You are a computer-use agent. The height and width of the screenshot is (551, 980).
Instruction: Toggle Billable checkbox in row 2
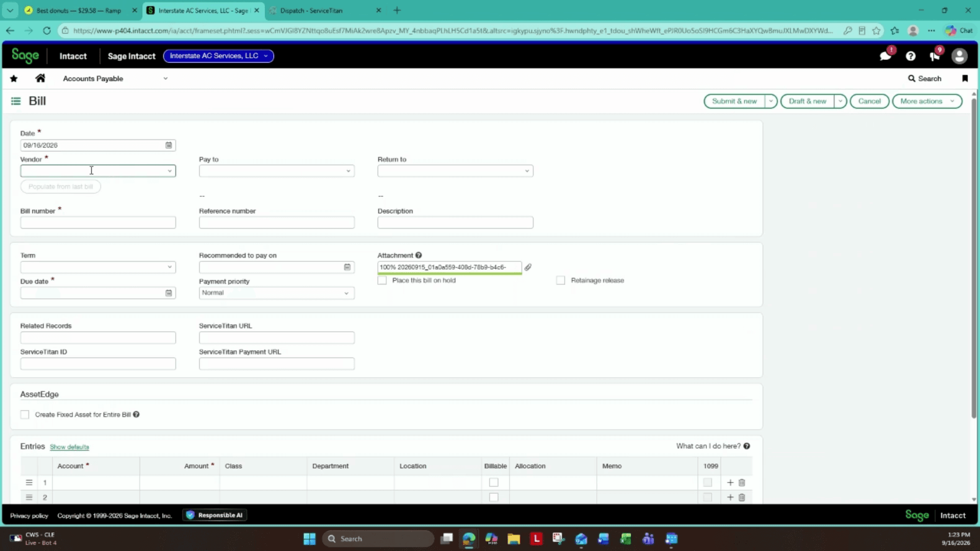494,497
